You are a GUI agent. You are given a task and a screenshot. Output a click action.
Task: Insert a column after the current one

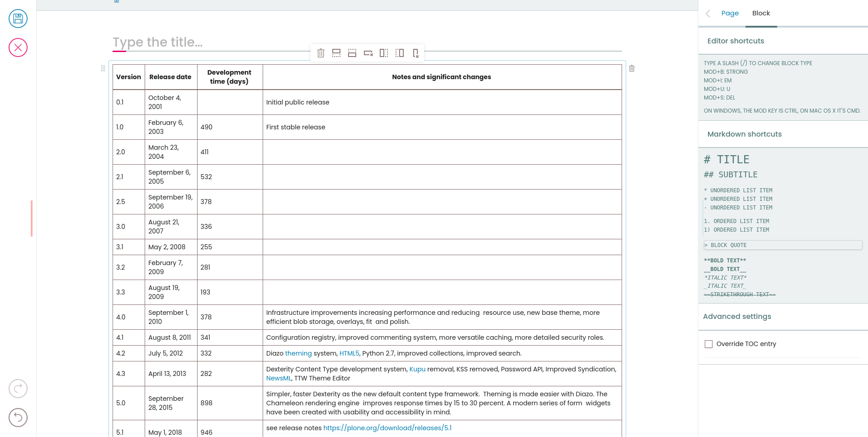pos(384,53)
